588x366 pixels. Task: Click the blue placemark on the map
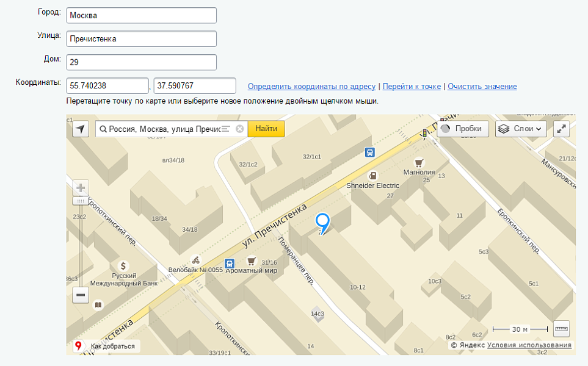coord(322,222)
